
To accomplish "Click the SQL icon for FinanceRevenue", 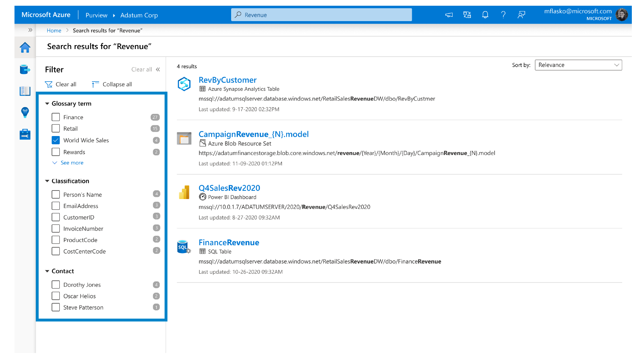I will tap(184, 247).
